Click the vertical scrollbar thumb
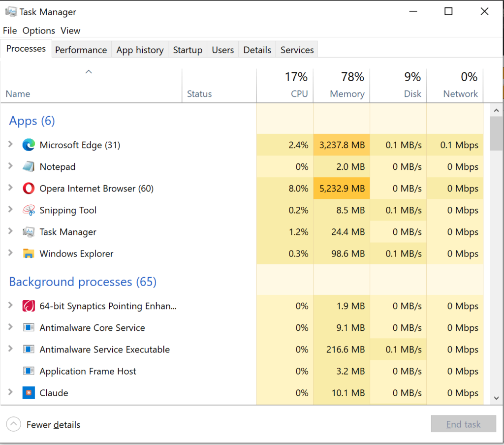 click(496, 133)
